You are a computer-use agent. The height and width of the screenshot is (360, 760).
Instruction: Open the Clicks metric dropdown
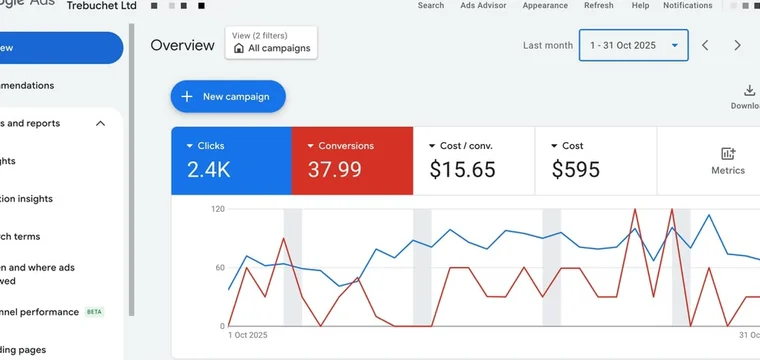[190, 146]
